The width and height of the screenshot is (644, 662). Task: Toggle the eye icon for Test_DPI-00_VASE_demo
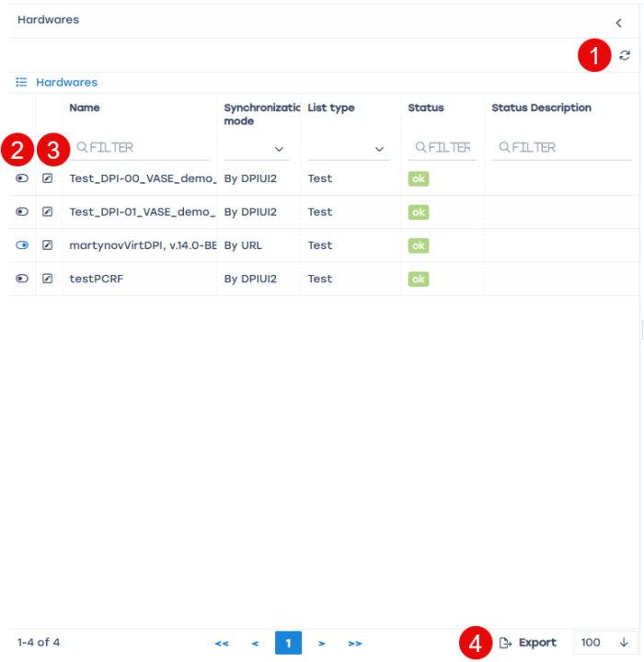[x=22, y=178]
